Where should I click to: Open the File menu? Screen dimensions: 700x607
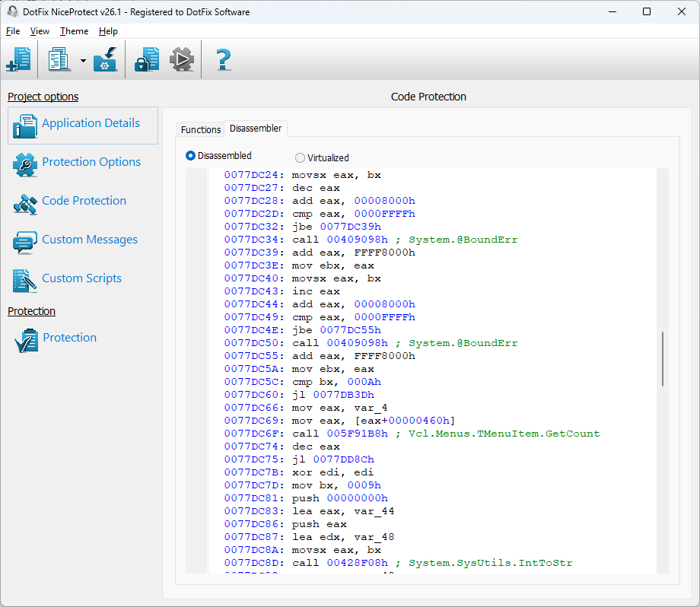coord(13,31)
